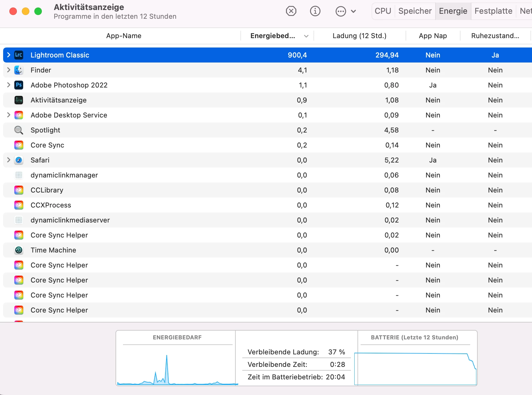
Task: Click the Lightroom Classic app icon
Action: 19,55
